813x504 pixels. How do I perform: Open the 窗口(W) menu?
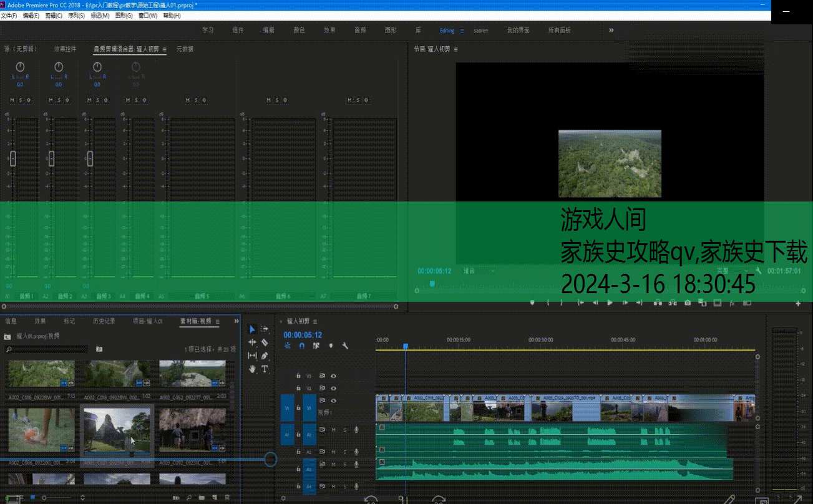pyautogui.click(x=147, y=15)
